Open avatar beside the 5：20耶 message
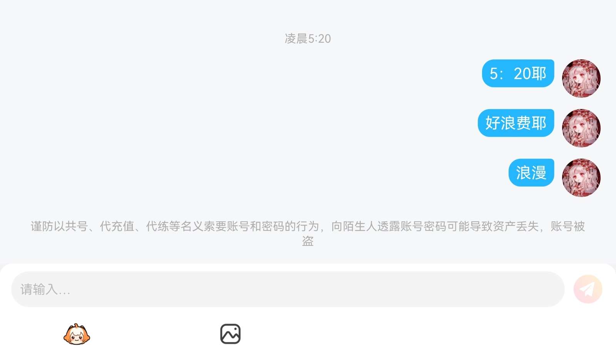Viewport: 616px width, 364px height. tap(581, 78)
